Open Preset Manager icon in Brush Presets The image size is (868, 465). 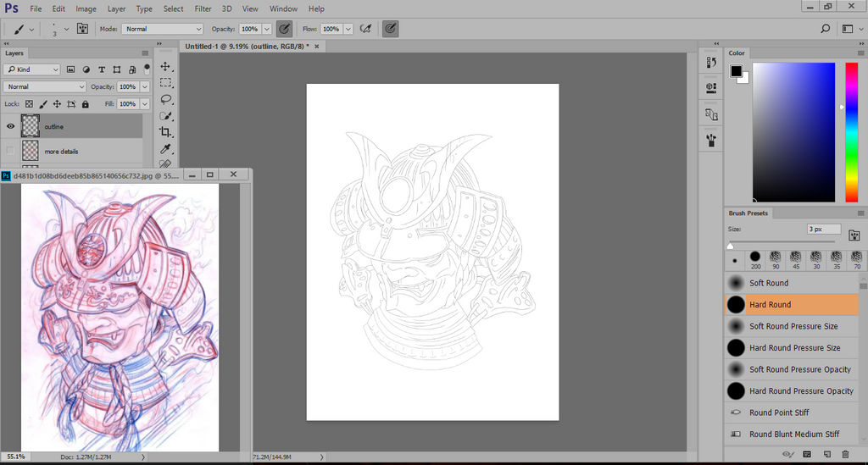coord(807,454)
